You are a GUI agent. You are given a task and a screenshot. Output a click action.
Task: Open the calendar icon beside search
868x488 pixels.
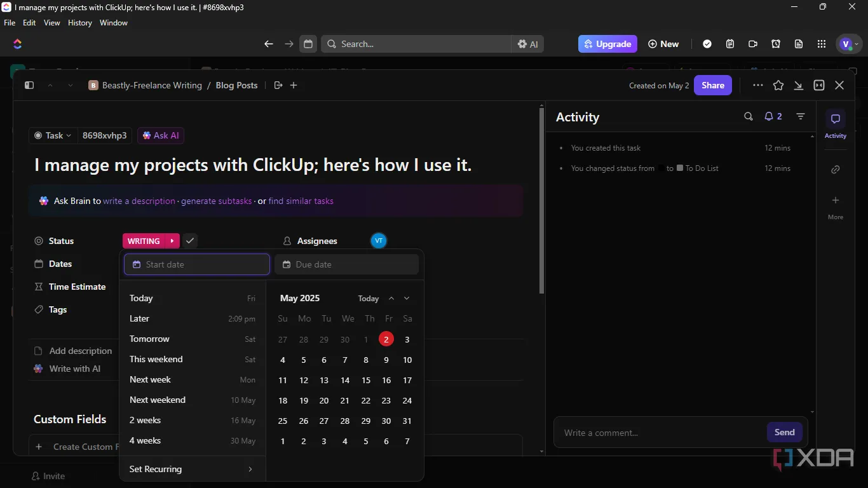[x=308, y=44]
